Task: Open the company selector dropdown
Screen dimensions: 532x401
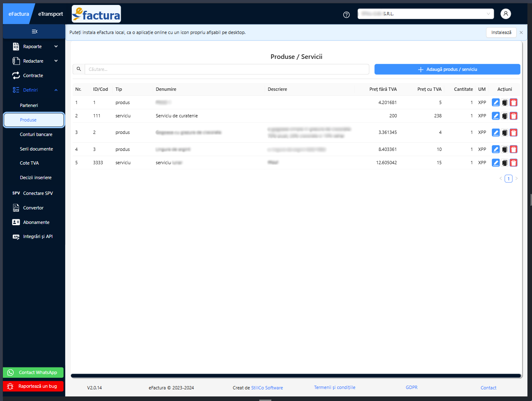Action: pyautogui.click(x=425, y=14)
